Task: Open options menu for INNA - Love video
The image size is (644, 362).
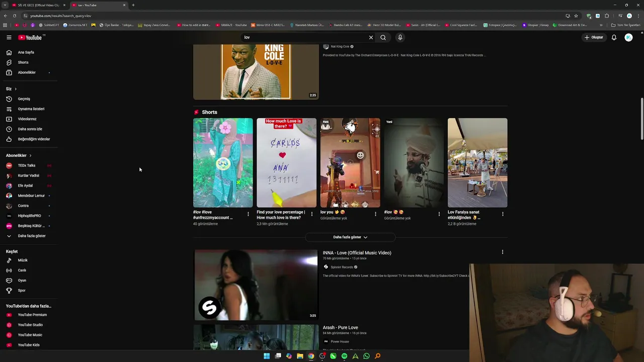Action: click(502, 252)
